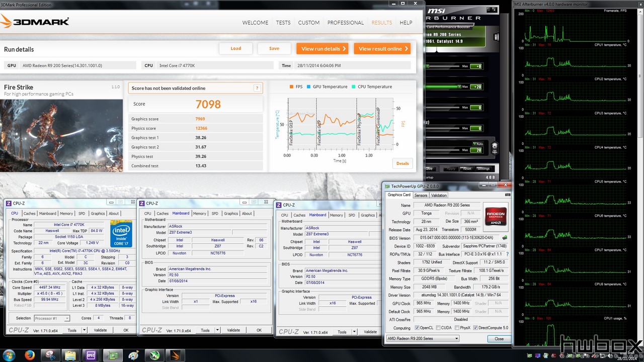
Task: Click the bus interface question mark in GPU-Z
Action: tap(508, 254)
